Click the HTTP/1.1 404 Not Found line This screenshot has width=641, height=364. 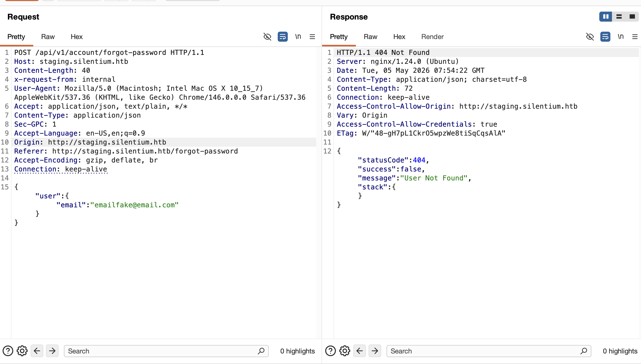click(x=383, y=52)
